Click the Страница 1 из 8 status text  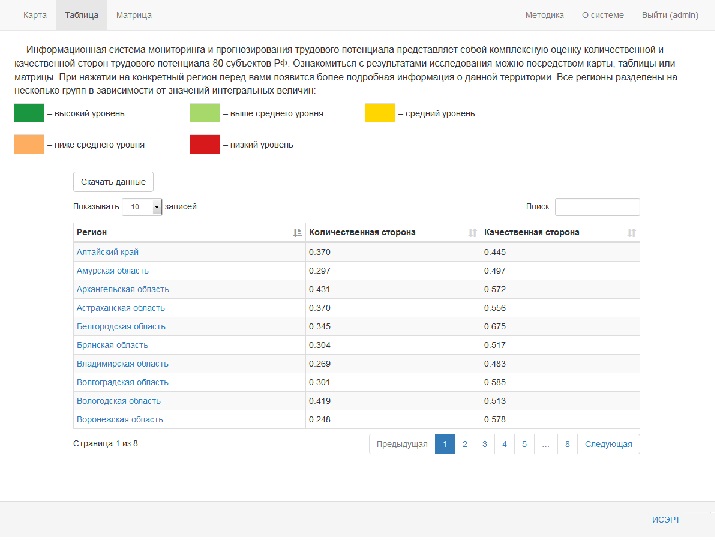[105, 443]
